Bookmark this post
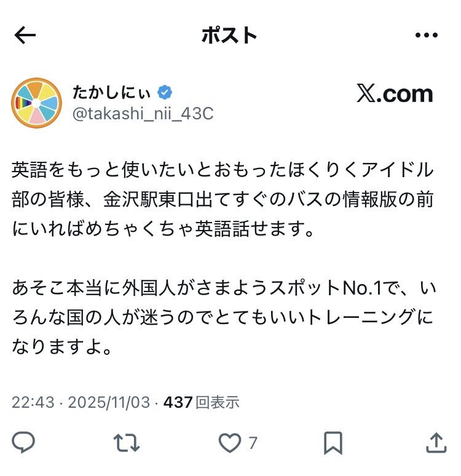Viewport: 461px width, 476px height. click(x=333, y=443)
